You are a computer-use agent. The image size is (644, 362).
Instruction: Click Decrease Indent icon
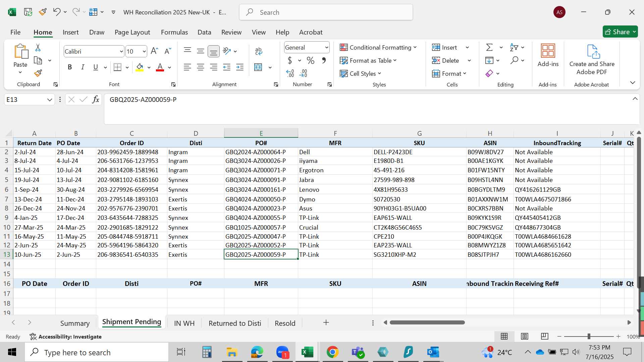point(227,67)
